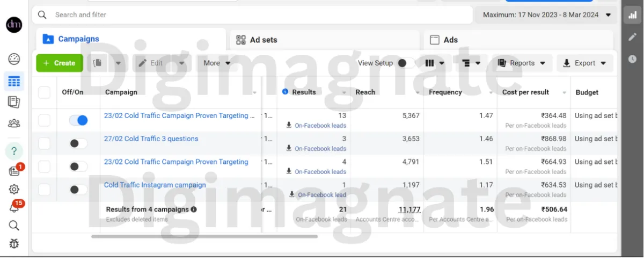Open the Export dropdown
This screenshot has height=261, width=644.
coord(585,63)
